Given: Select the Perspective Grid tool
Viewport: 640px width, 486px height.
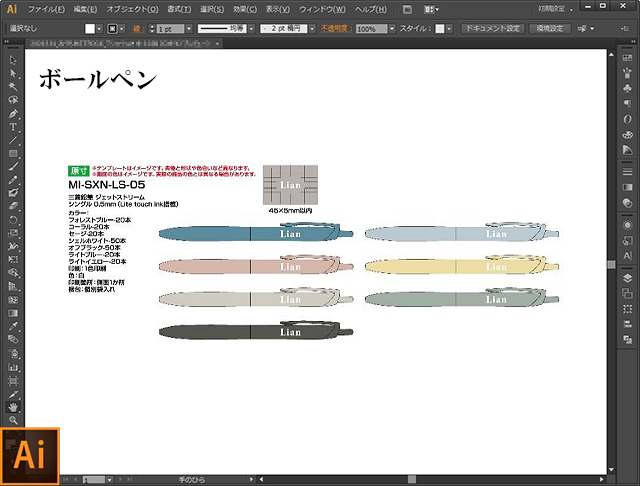Looking at the screenshot, I should tap(13, 286).
